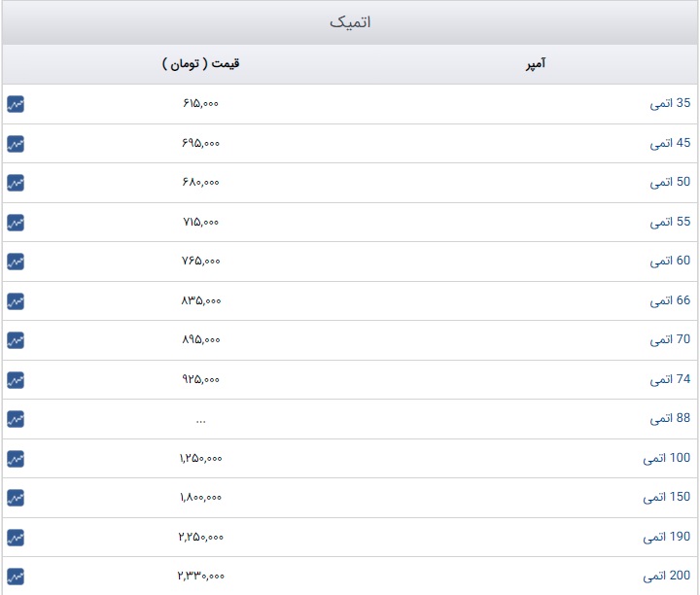Open chart icon for 66 اتمی
The image size is (700, 595).
[x=16, y=300]
